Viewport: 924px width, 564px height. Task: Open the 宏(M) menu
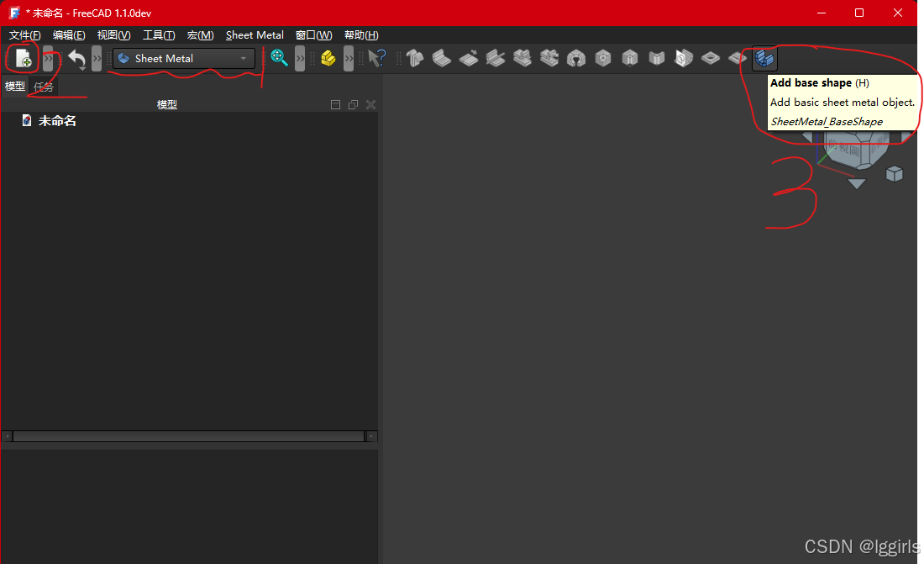pyautogui.click(x=201, y=35)
